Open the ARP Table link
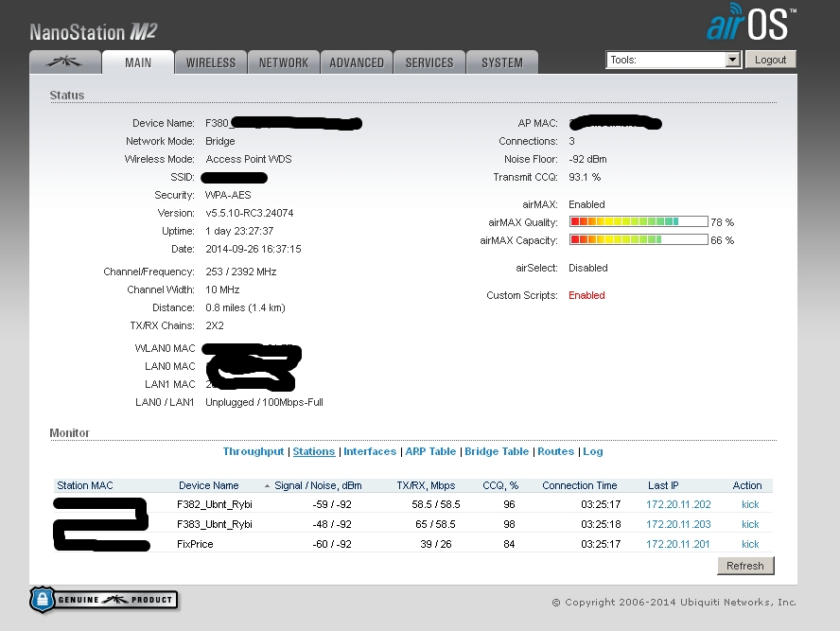The width and height of the screenshot is (840, 631). click(x=430, y=451)
